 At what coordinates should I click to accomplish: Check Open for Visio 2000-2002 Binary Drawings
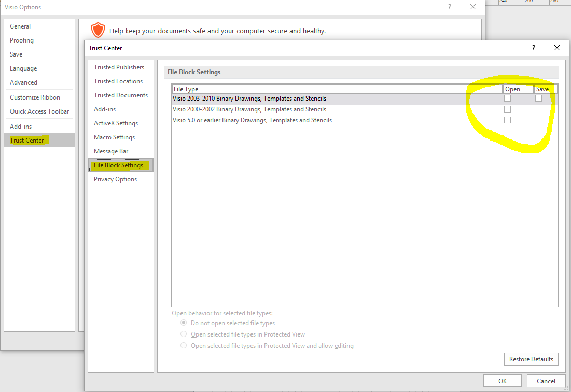507,109
